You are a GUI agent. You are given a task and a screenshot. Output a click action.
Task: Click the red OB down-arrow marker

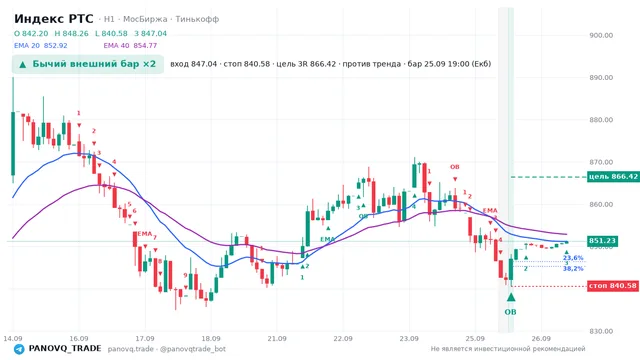point(455,179)
